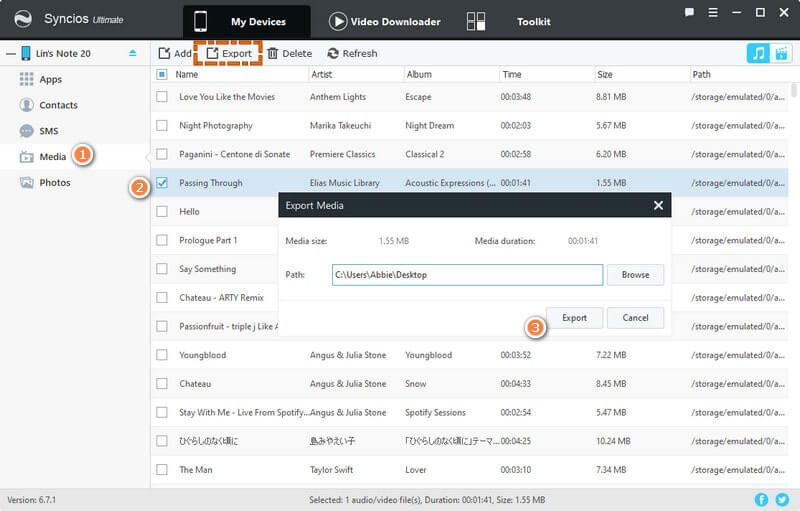Check Paganini - Centone di Sonate checkbox
Viewport: 800px width, 511px height.
162,154
